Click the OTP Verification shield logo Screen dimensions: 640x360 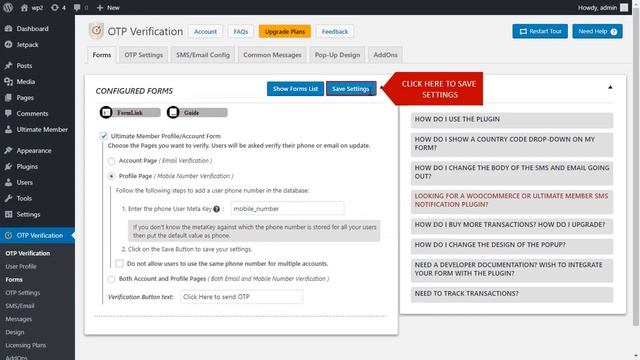[96, 31]
